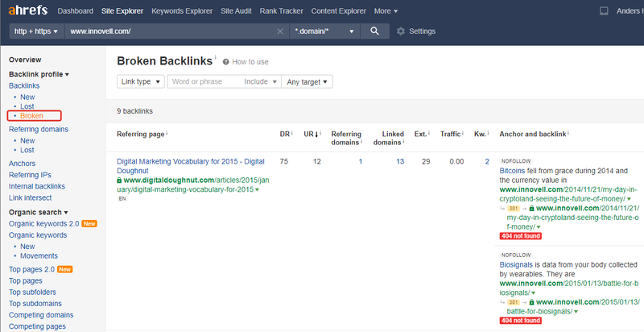Click Referring domains value 1
The width and height of the screenshot is (644, 332).
(x=360, y=162)
